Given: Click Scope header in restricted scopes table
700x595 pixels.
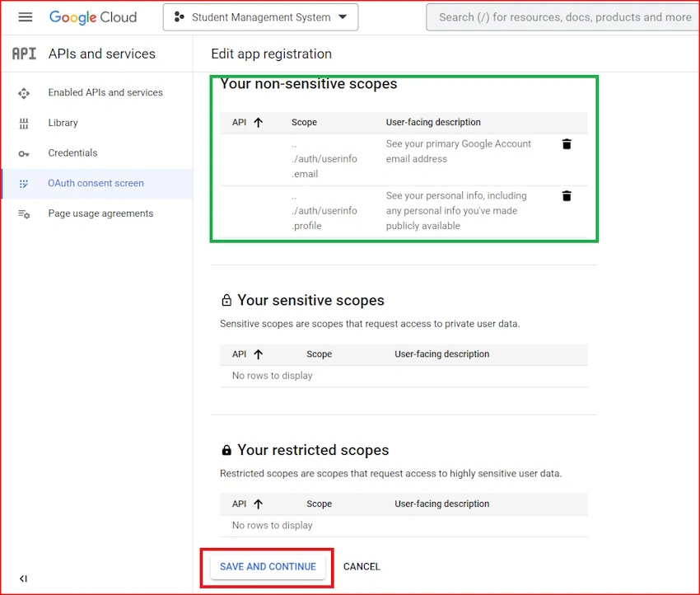Looking at the screenshot, I should (x=319, y=504).
